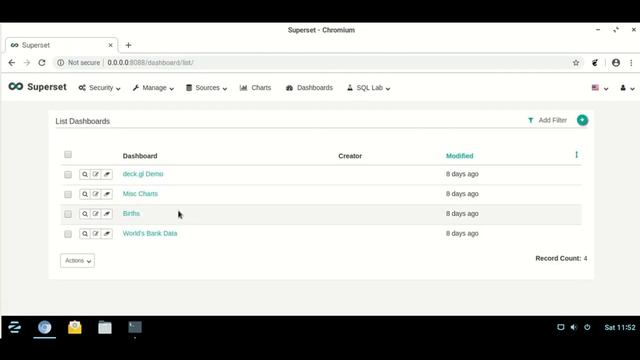Go to Charts in navigation bar
The image size is (640, 360).
click(x=256, y=88)
